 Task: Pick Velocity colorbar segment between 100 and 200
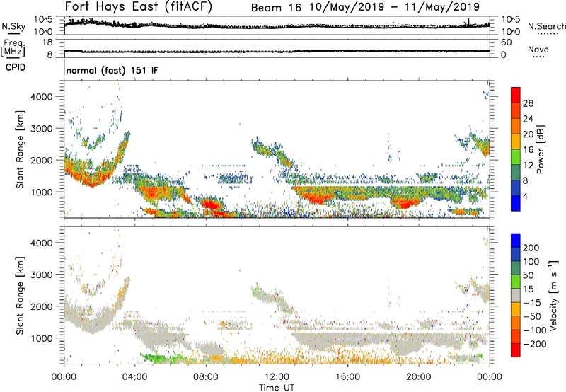coord(516,255)
